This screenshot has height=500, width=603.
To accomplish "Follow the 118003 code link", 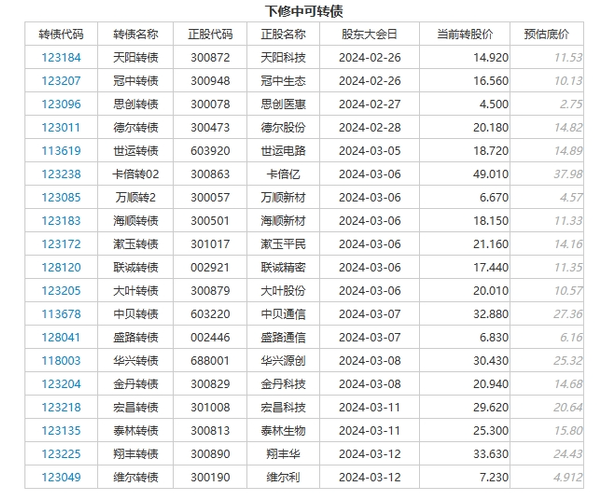I will tap(61, 361).
